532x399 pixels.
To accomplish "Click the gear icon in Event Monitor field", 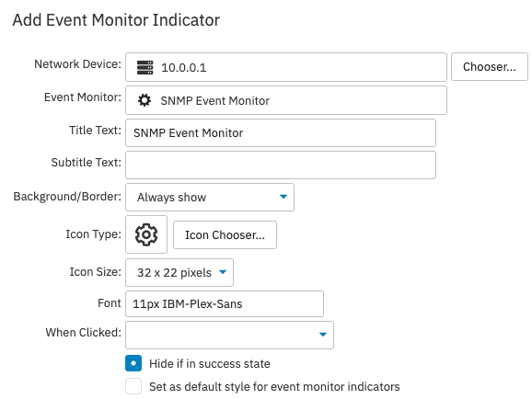I will click(145, 100).
